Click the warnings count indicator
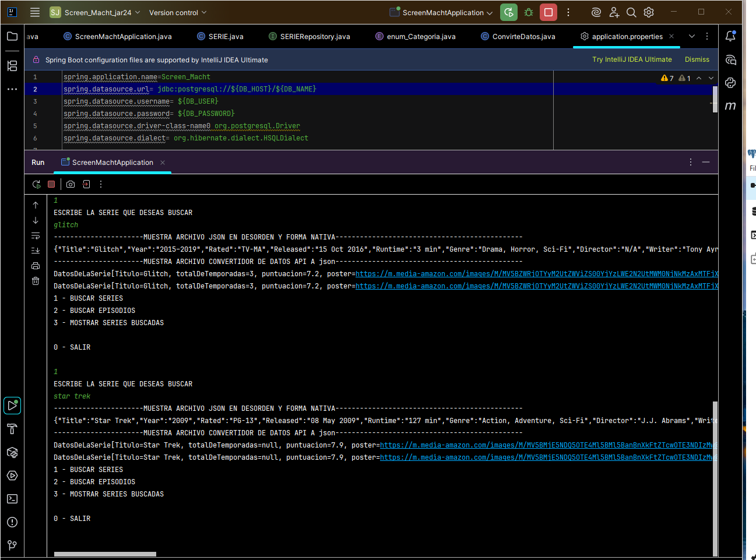756x560 pixels. (667, 78)
